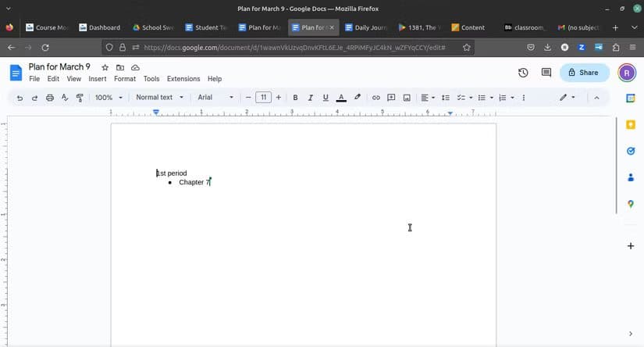Expand the Normal text style dropdown
This screenshot has height=347, width=644.
(159, 98)
